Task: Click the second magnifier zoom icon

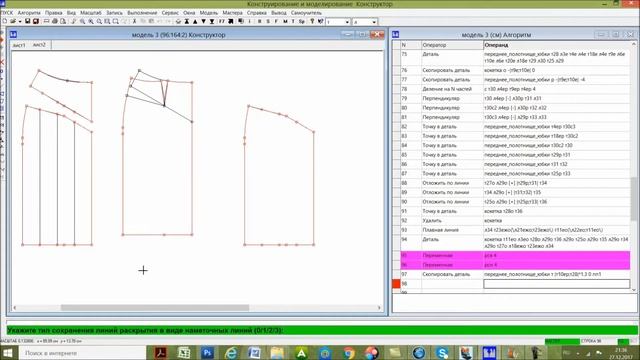Action: pyautogui.click(x=91, y=21)
